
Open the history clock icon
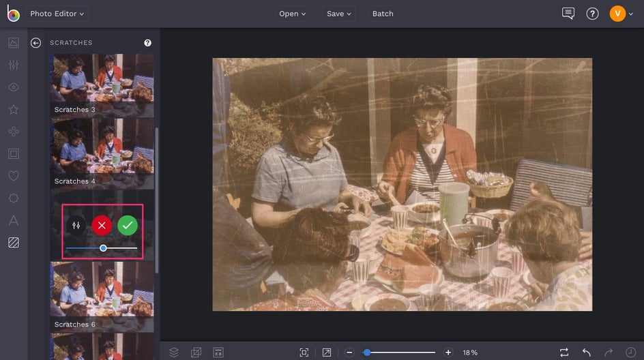(x=630, y=352)
